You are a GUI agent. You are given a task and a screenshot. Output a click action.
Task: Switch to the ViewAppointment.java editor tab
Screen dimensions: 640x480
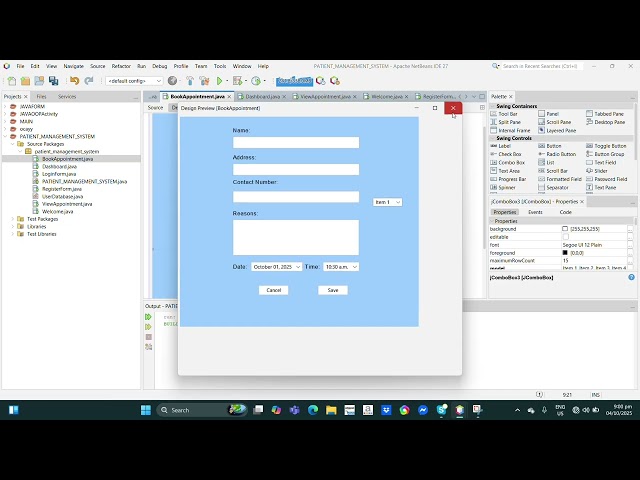point(325,97)
